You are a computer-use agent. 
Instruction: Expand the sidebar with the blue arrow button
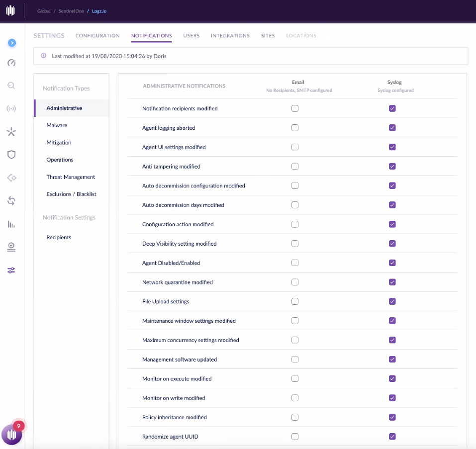click(x=12, y=43)
